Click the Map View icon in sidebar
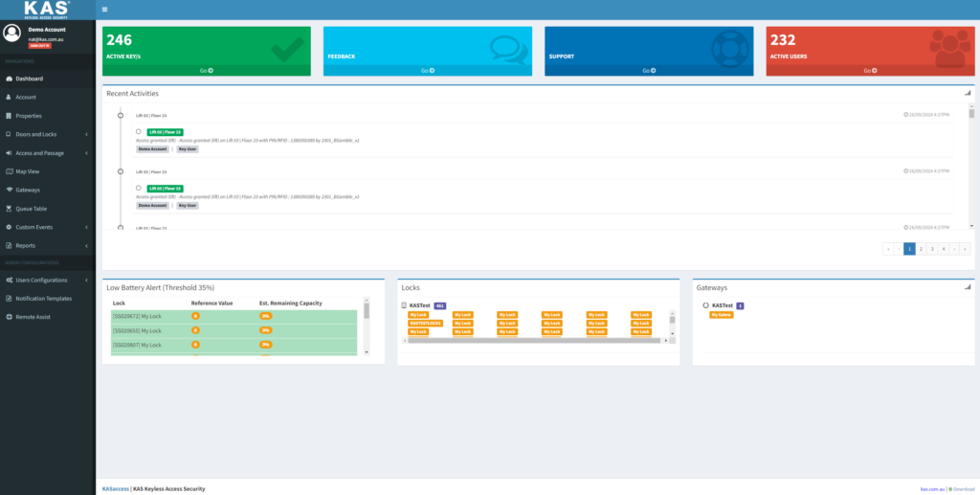This screenshot has height=495, width=980. (x=9, y=171)
